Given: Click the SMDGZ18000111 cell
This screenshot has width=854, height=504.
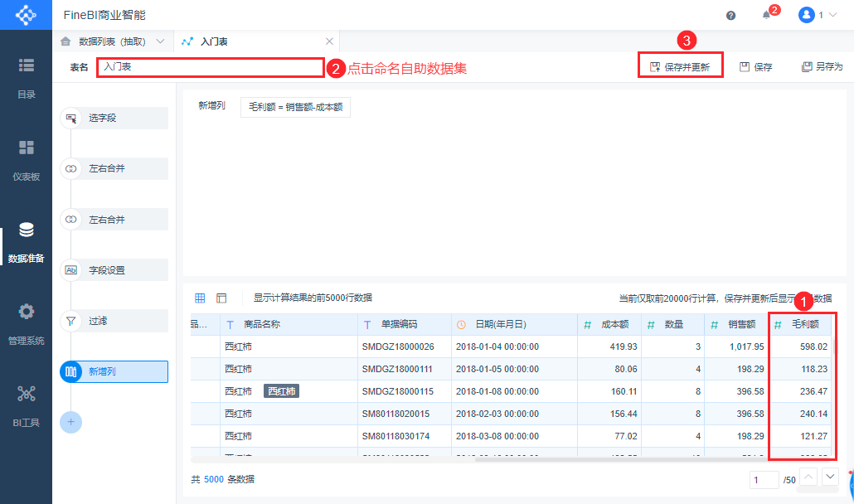Looking at the screenshot, I should [404, 369].
